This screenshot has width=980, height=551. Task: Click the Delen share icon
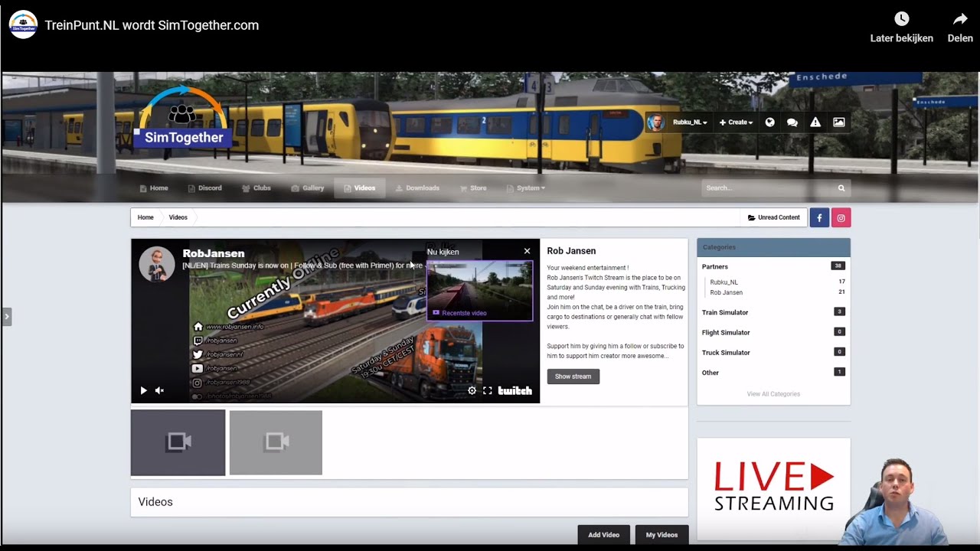(x=960, y=19)
